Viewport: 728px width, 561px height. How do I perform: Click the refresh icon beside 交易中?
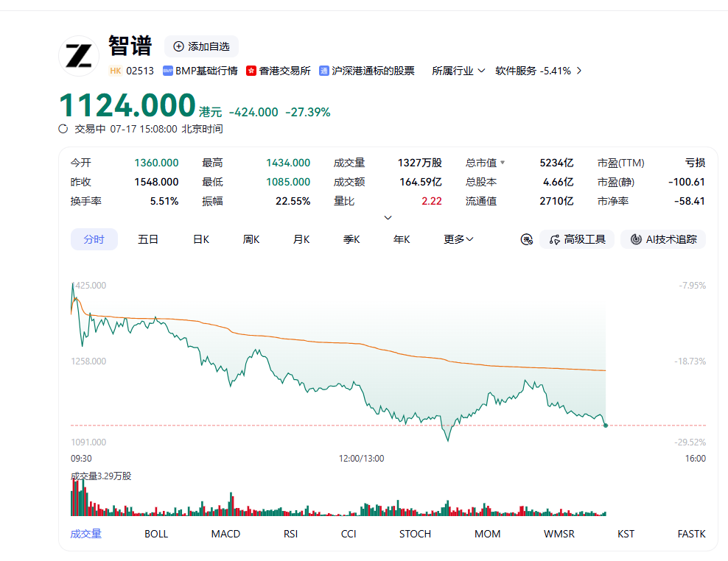(63, 129)
